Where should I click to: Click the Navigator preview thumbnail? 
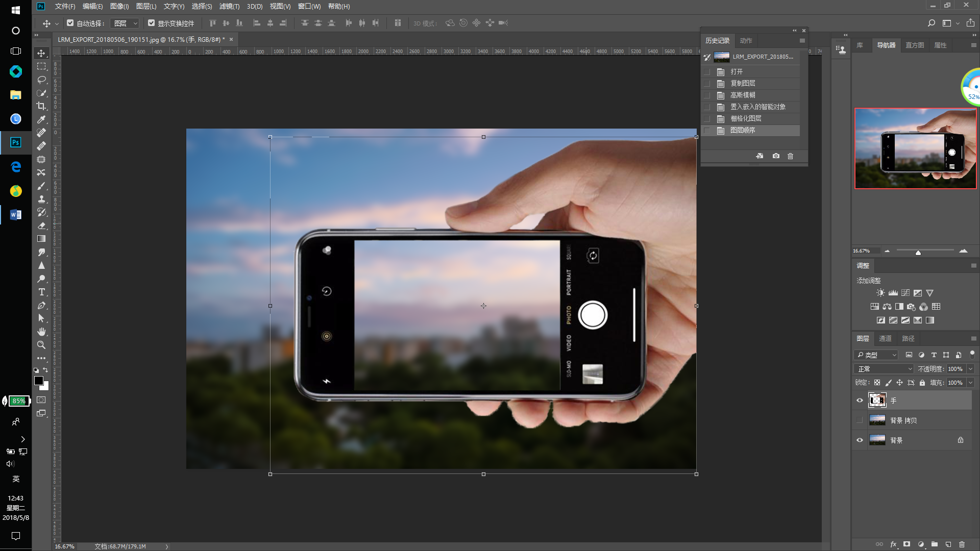[916, 148]
